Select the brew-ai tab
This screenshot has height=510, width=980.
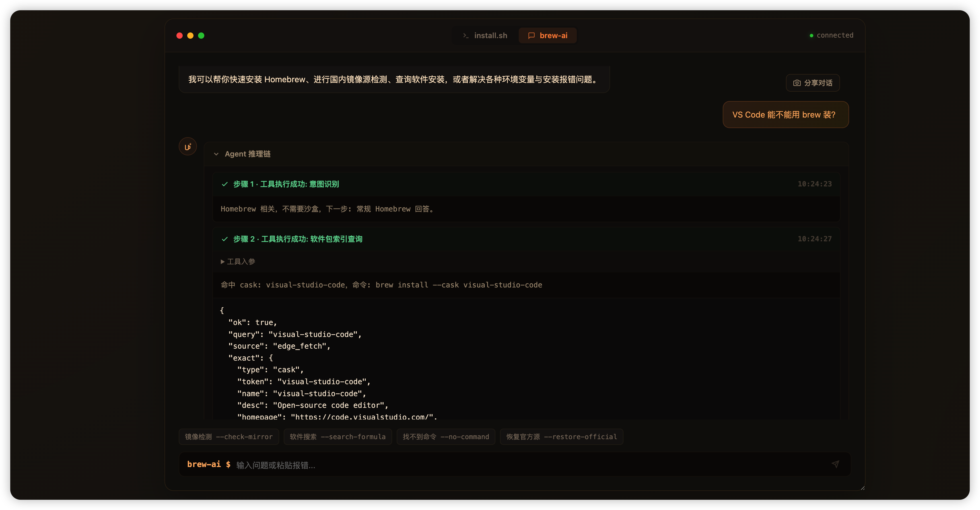[547, 35]
